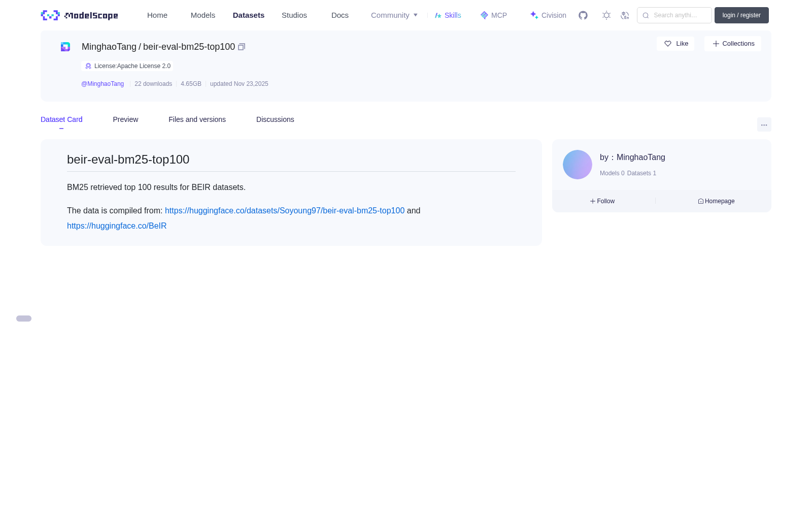The height and width of the screenshot is (508, 812).
Task: Switch to the Preview tab
Action: pyautogui.click(x=125, y=119)
